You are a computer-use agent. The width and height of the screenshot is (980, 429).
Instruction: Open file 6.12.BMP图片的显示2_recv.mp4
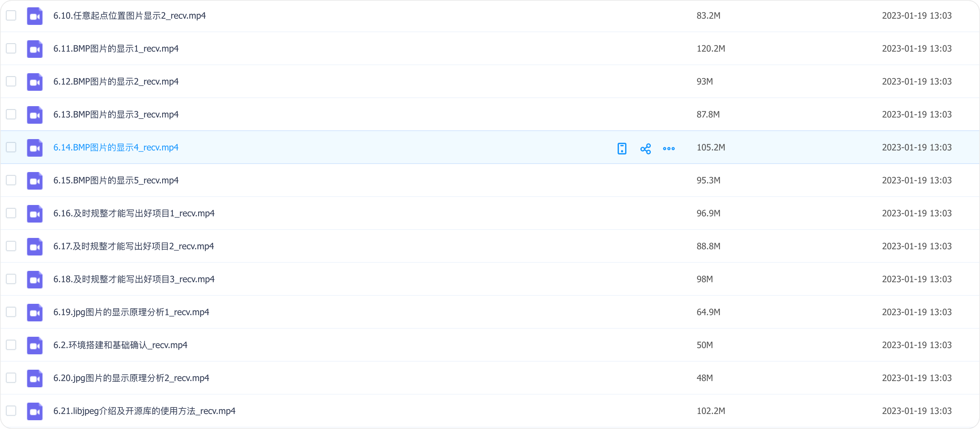point(116,81)
